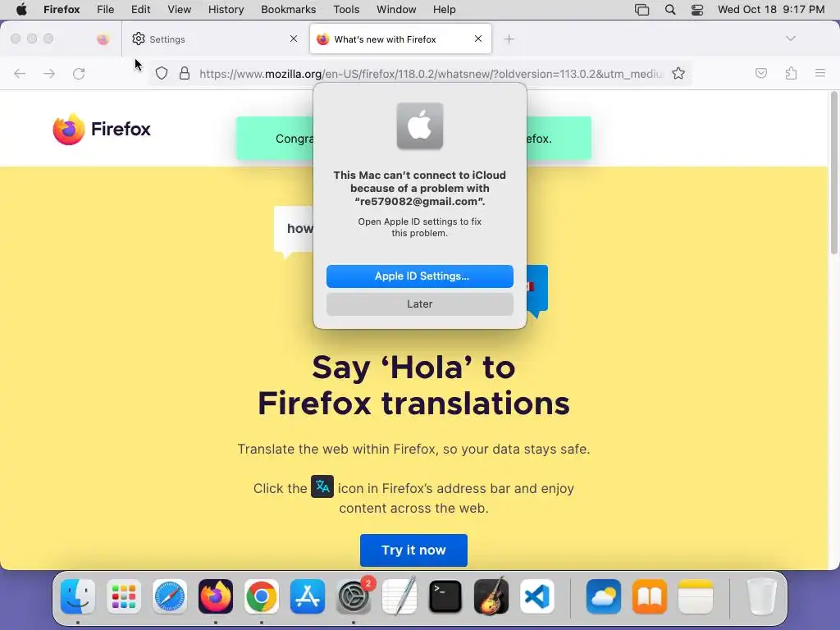Click the Try it now button
The height and width of the screenshot is (630, 840).
413,550
